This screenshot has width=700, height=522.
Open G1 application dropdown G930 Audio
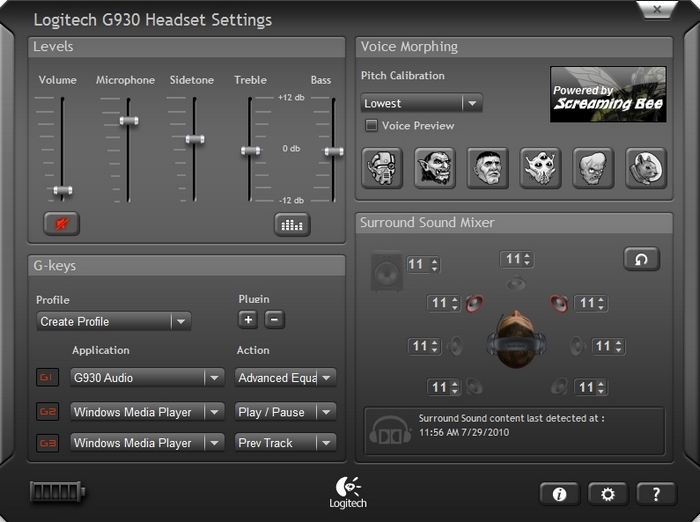147,378
